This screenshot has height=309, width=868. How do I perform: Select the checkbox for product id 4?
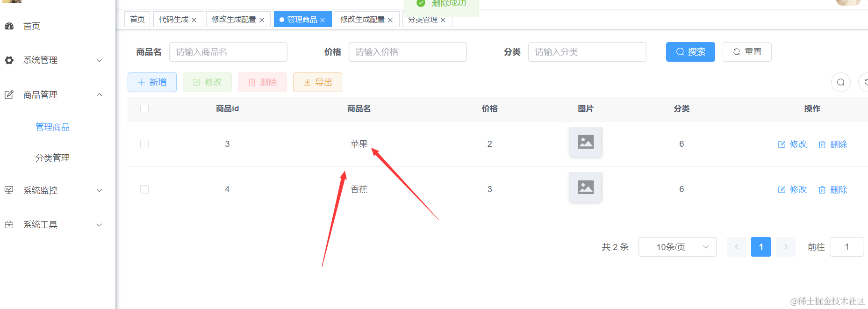click(144, 189)
